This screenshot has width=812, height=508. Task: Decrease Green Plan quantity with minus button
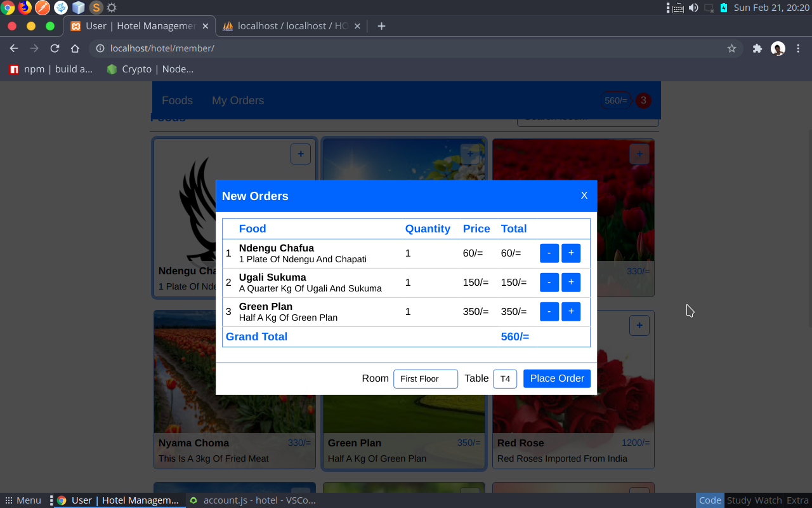[x=549, y=311]
